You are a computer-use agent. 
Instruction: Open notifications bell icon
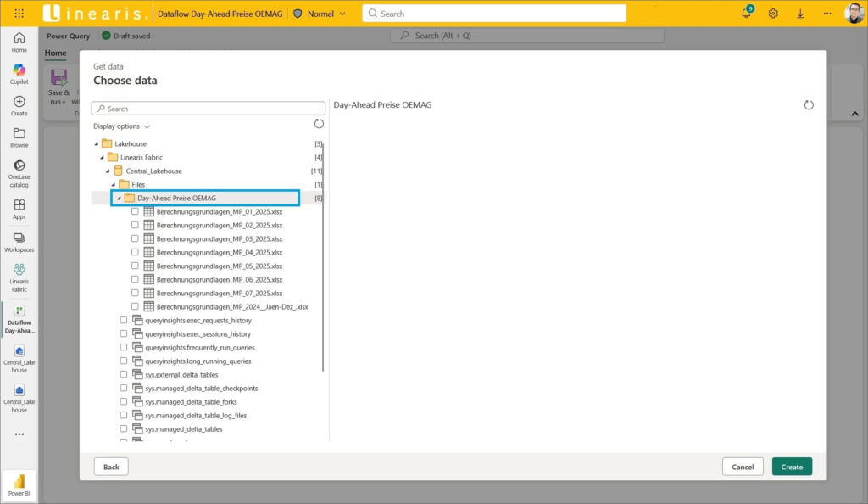(747, 14)
